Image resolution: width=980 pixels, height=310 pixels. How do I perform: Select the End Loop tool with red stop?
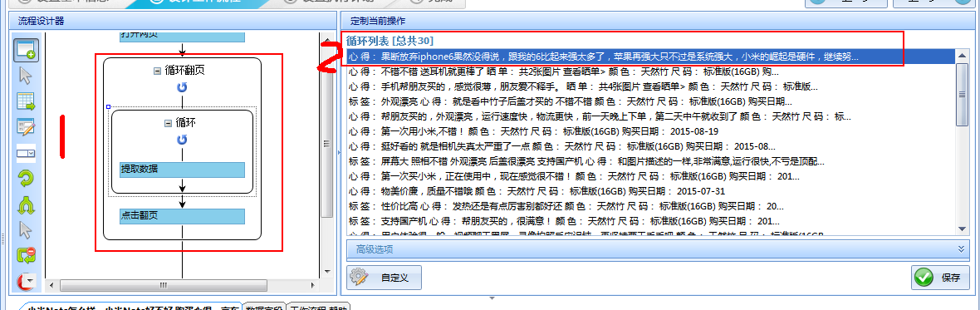tap(26, 256)
